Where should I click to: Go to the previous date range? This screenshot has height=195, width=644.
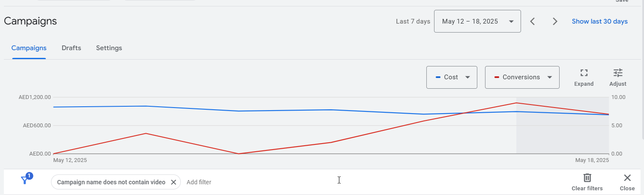click(x=533, y=21)
